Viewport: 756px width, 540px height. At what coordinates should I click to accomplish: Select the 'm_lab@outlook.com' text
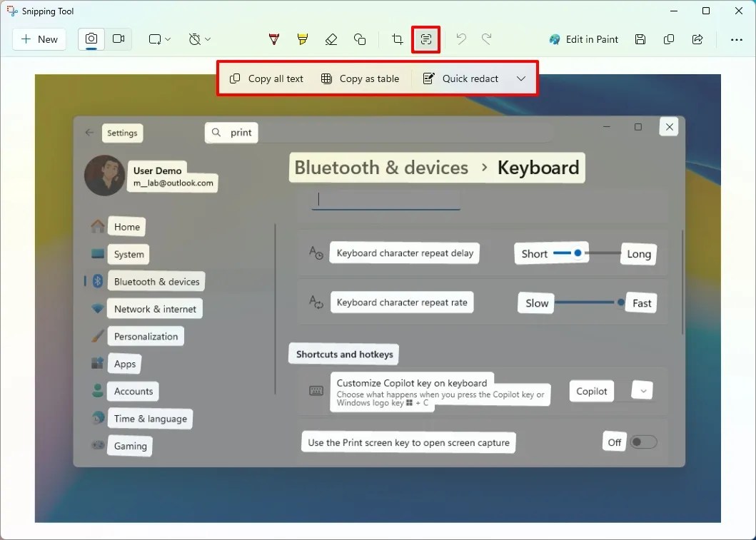coord(173,183)
